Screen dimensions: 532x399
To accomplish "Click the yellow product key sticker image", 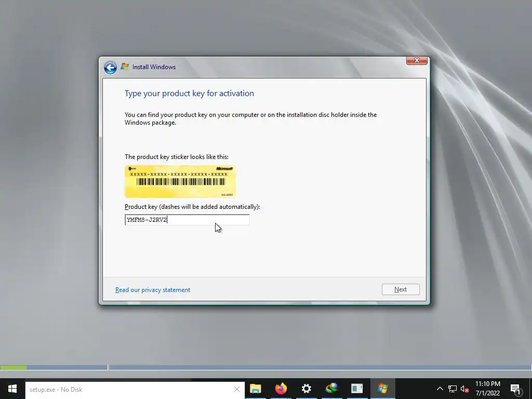I will pyautogui.click(x=180, y=181).
